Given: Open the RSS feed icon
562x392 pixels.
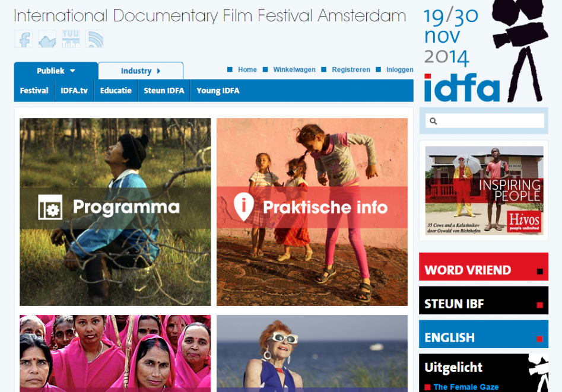Looking at the screenshot, I should (94, 39).
